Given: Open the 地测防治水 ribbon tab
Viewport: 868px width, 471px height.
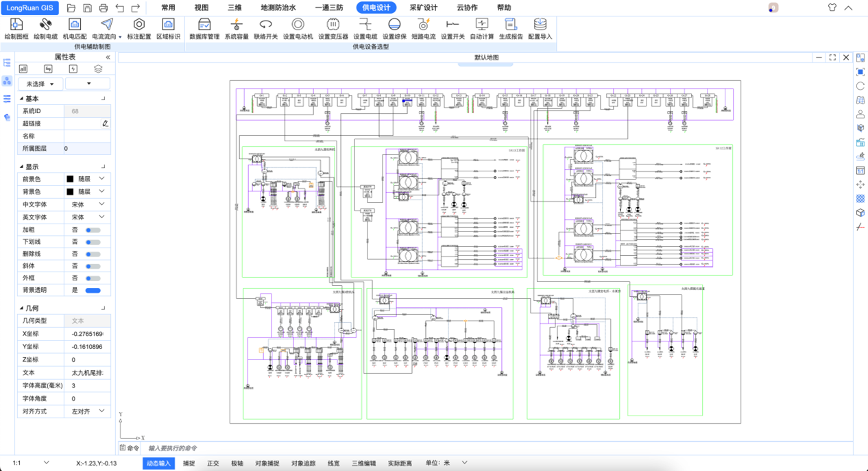Looking at the screenshot, I should 278,8.
